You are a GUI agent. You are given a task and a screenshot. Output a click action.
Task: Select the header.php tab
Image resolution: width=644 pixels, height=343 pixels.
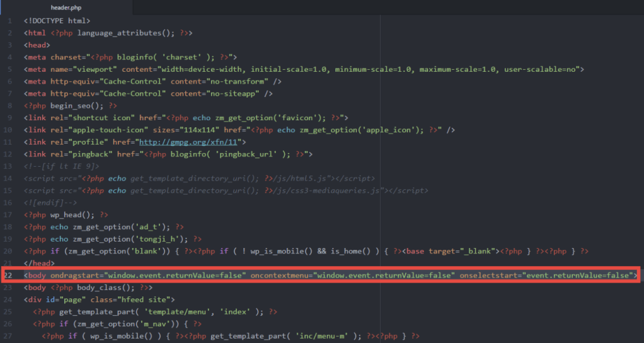coord(67,8)
